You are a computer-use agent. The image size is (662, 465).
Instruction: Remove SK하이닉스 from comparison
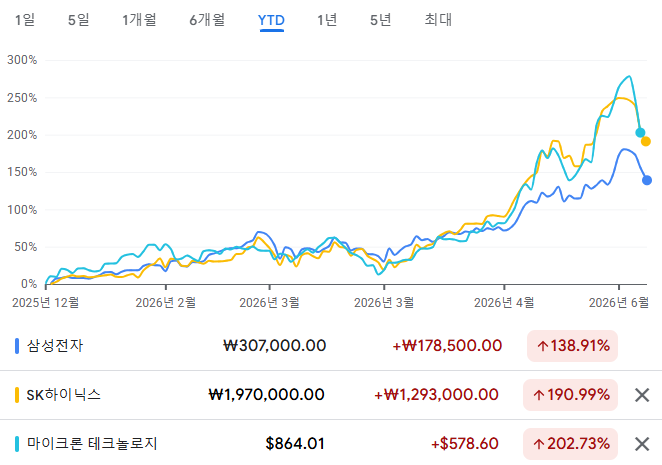[642, 395]
